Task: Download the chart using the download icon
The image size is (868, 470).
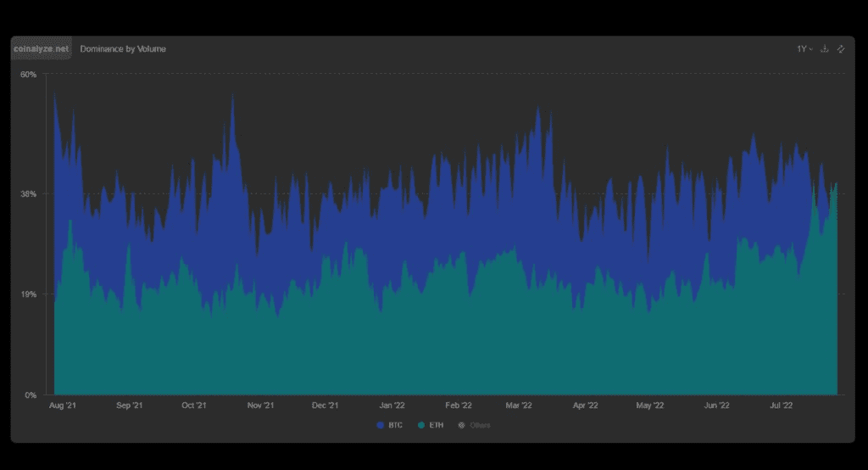Action: pos(825,49)
